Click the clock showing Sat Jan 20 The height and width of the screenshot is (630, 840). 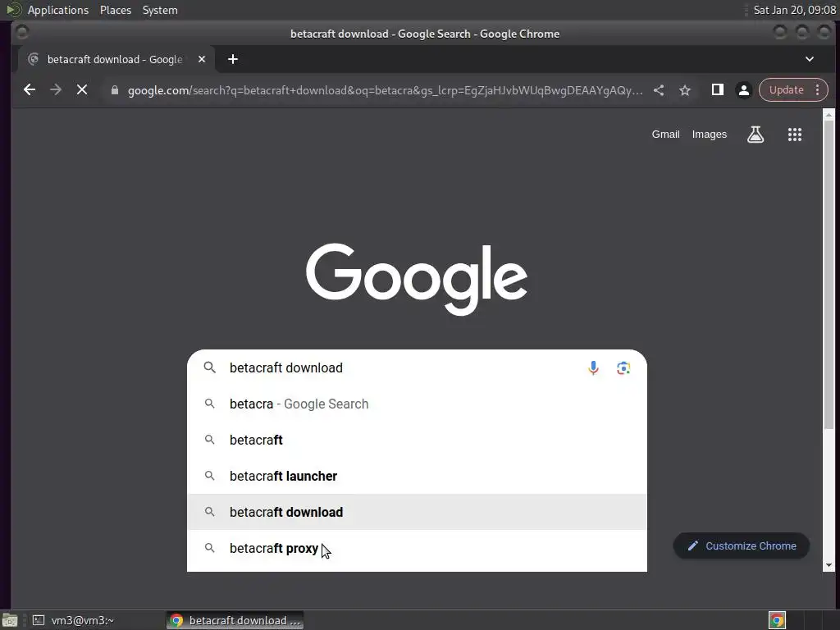click(x=794, y=10)
